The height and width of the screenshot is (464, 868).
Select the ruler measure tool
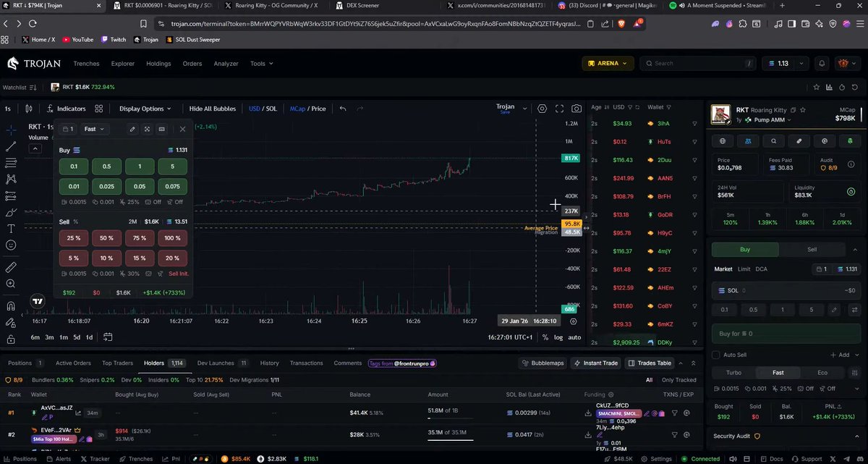[x=11, y=266]
